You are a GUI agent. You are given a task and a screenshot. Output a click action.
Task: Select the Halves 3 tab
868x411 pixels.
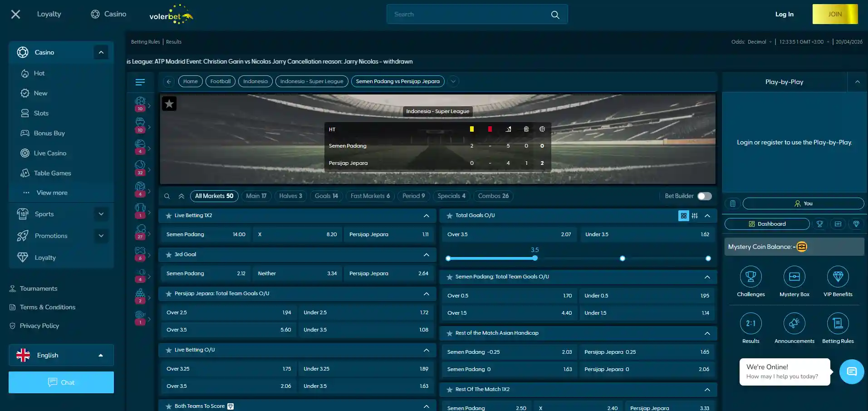290,196
